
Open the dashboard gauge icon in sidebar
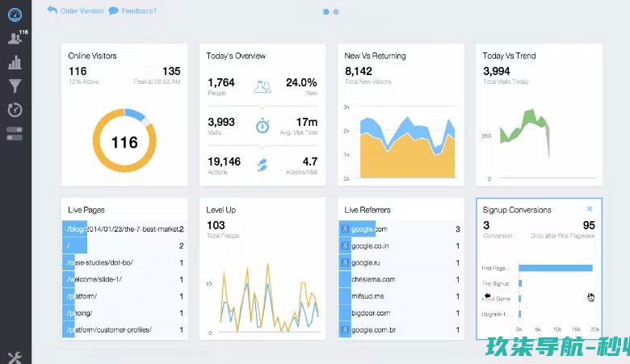15,15
